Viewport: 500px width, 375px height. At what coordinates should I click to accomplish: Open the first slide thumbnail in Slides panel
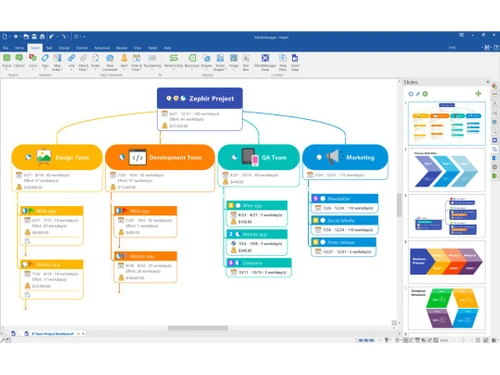pyautogui.click(x=447, y=123)
